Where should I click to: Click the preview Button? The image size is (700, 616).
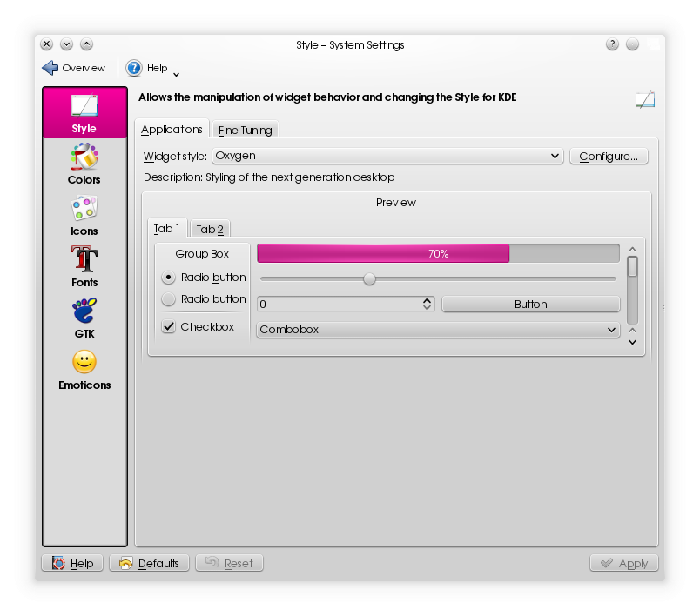point(531,305)
